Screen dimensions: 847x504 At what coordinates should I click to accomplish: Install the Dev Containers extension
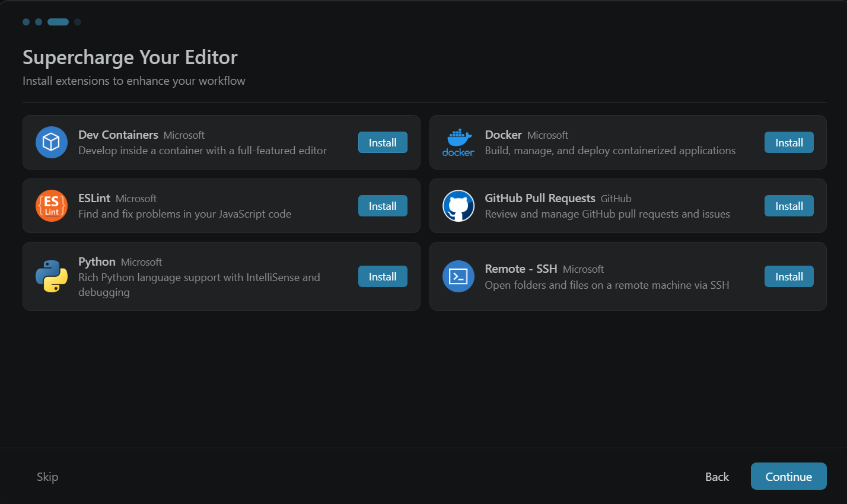click(383, 142)
